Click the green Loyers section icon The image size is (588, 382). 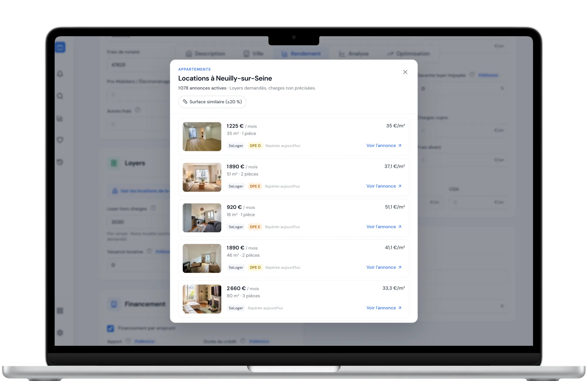pyautogui.click(x=114, y=163)
